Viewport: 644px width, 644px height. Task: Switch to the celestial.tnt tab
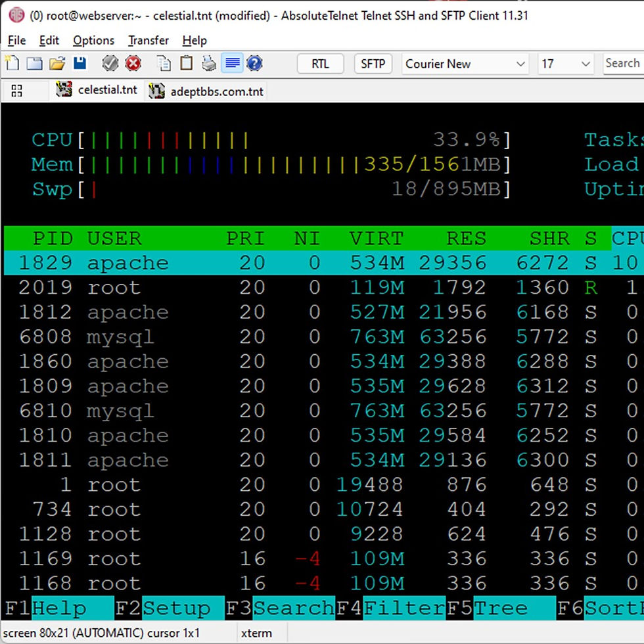click(97, 90)
